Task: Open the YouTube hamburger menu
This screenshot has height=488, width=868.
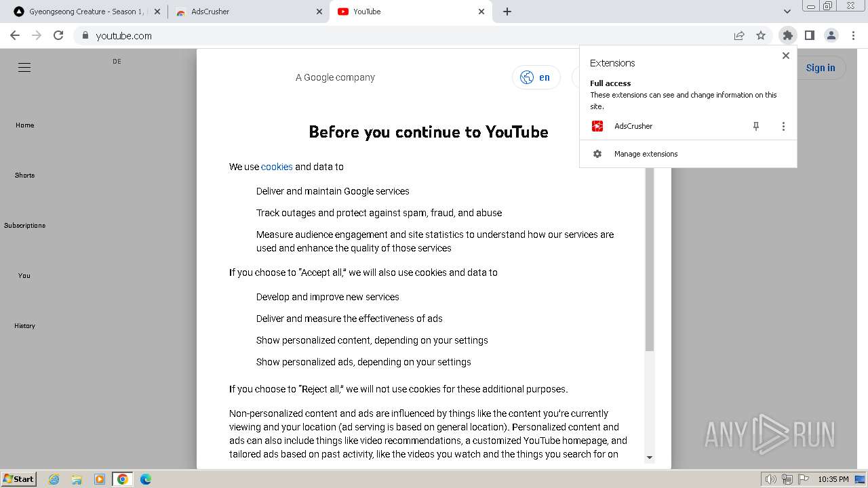Action: (x=24, y=68)
